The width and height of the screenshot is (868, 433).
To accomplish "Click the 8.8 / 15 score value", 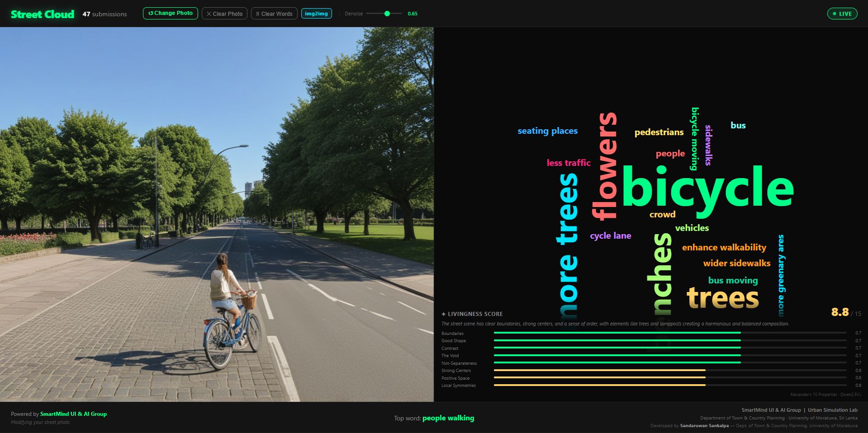I will (846, 312).
